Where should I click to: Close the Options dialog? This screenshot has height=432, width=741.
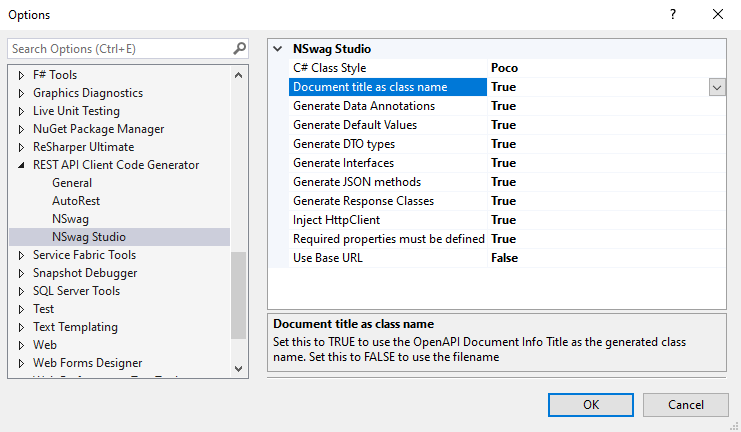tap(718, 14)
